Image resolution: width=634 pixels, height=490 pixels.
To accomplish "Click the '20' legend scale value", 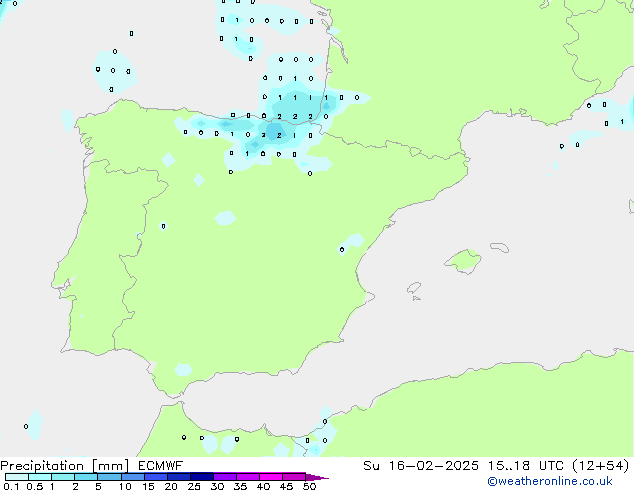I will pyautogui.click(x=171, y=486).
